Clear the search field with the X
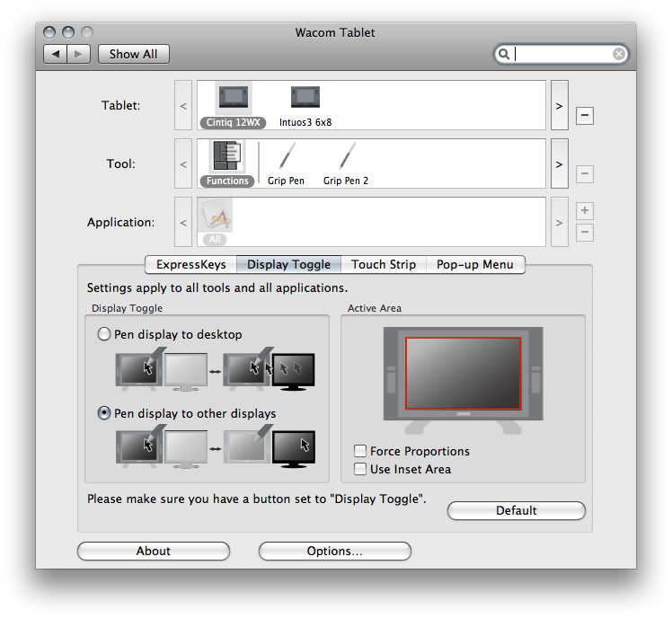 point(618,54)
